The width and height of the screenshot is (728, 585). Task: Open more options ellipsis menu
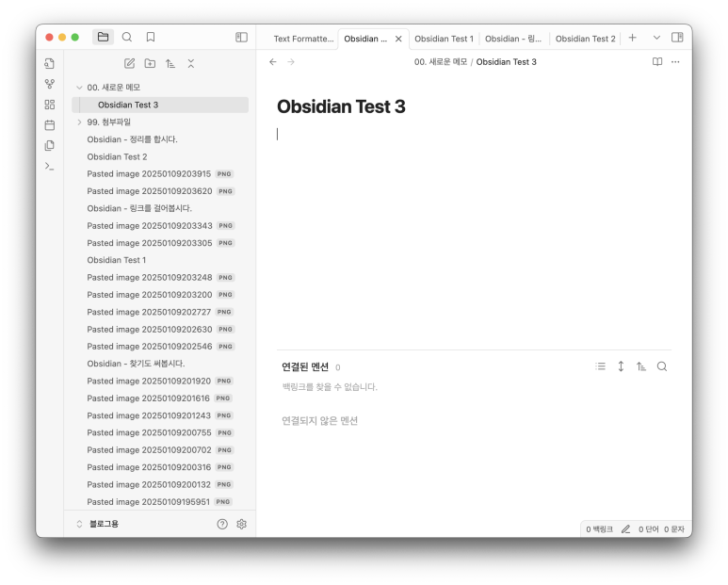675,62
